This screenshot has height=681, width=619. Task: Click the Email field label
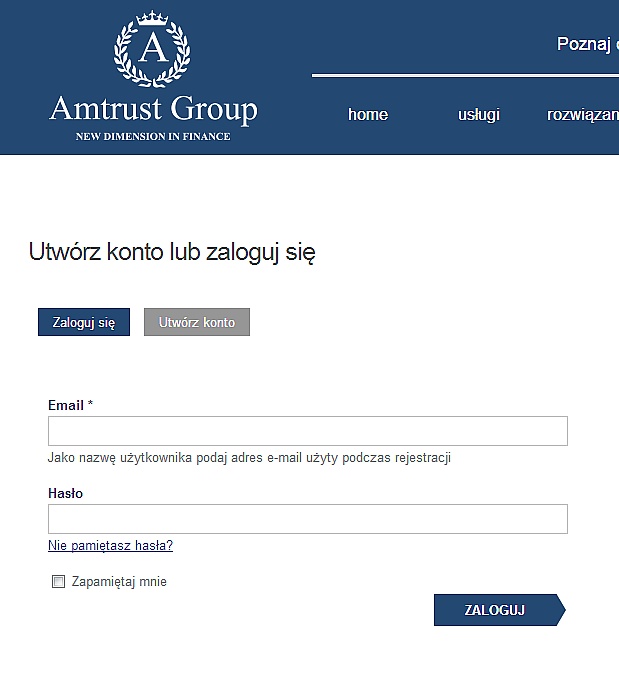tap(70, 405)
